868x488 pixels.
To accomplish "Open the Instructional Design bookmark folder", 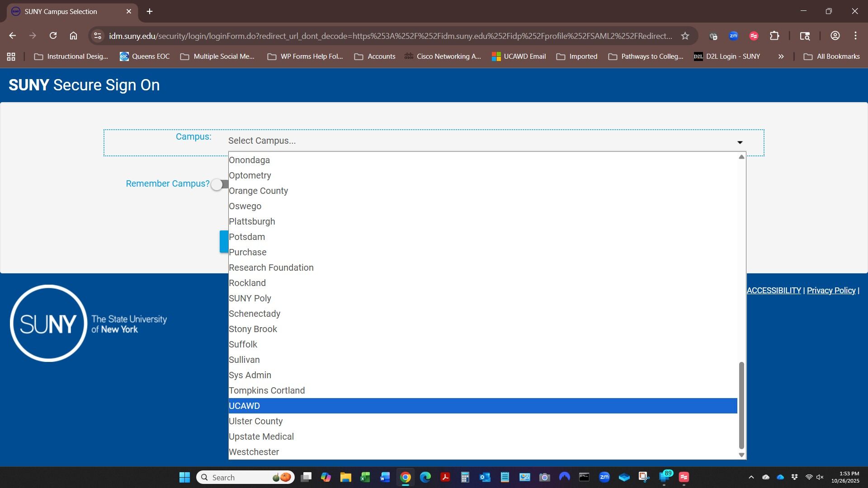I will (71, 56).
